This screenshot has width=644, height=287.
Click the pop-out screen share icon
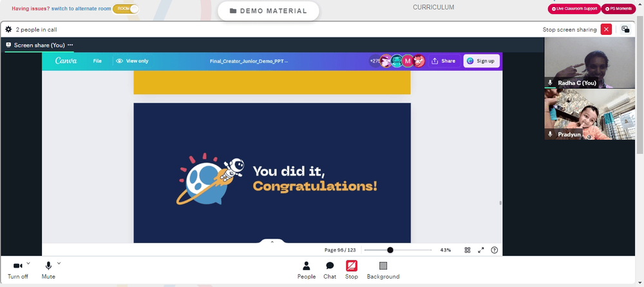(625, 29)
